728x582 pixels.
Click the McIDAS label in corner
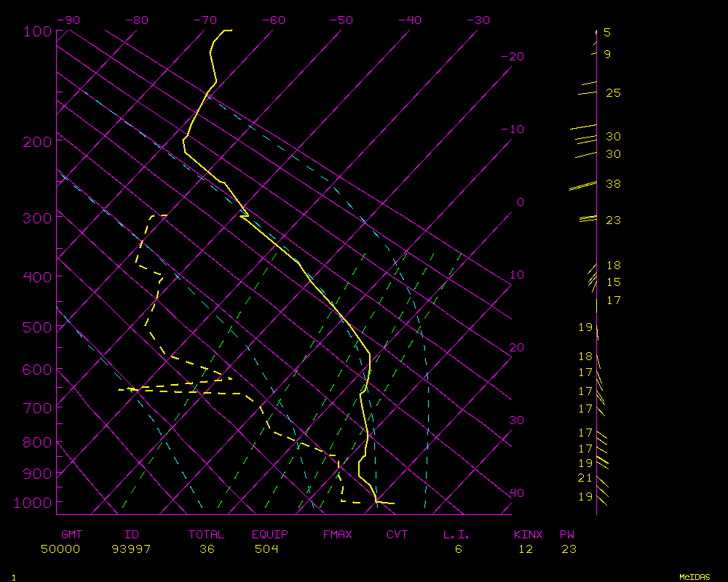(x=695, y=576)
